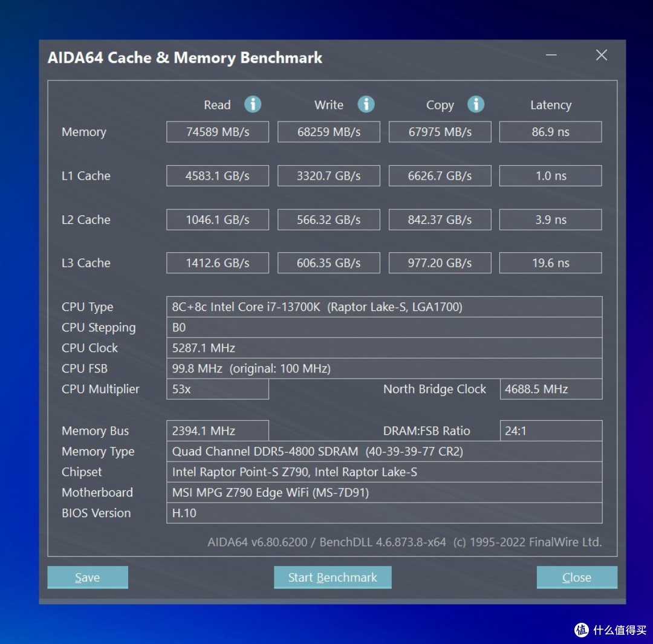The image size is (653, 644).
Task: Select L1 Cache latency 1.0 ns
Action: [551, 176]
